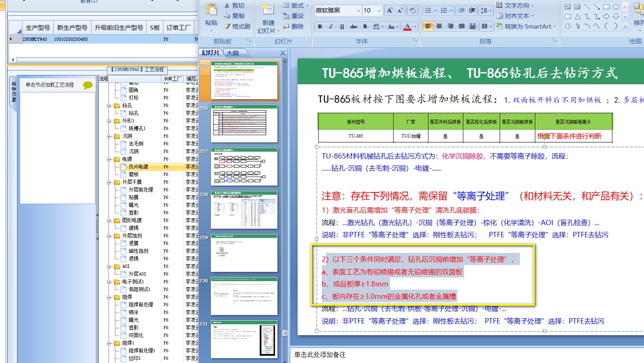Open the font size dropdown
The height and width of the screenshot is (363, 644).
click(379, 10)
